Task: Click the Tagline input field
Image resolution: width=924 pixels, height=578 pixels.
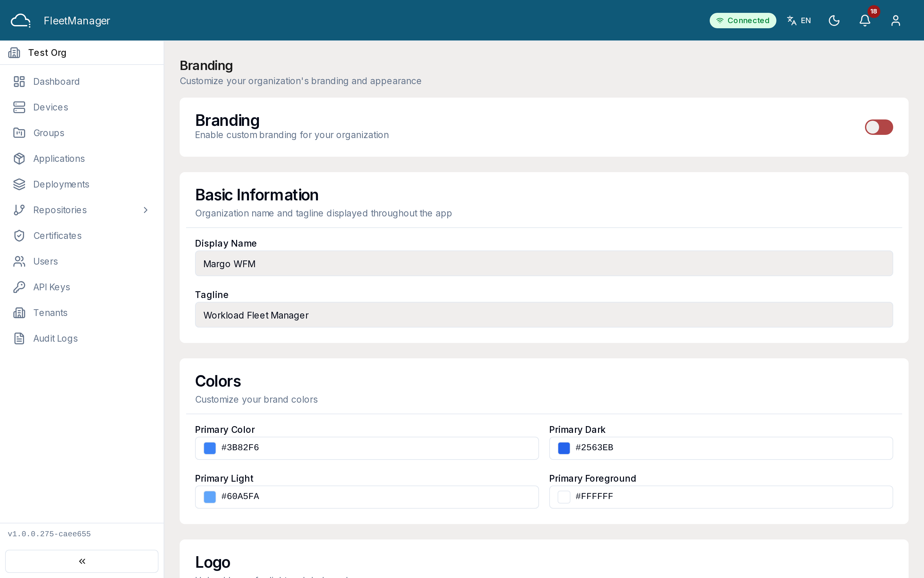Action: [544, 315]
